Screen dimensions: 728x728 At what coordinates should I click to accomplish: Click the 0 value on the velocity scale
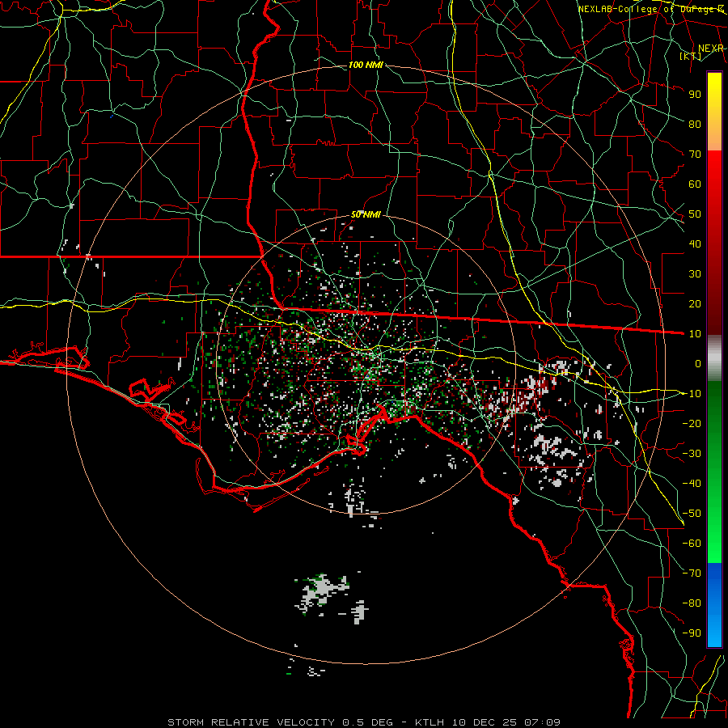[698, 363]
